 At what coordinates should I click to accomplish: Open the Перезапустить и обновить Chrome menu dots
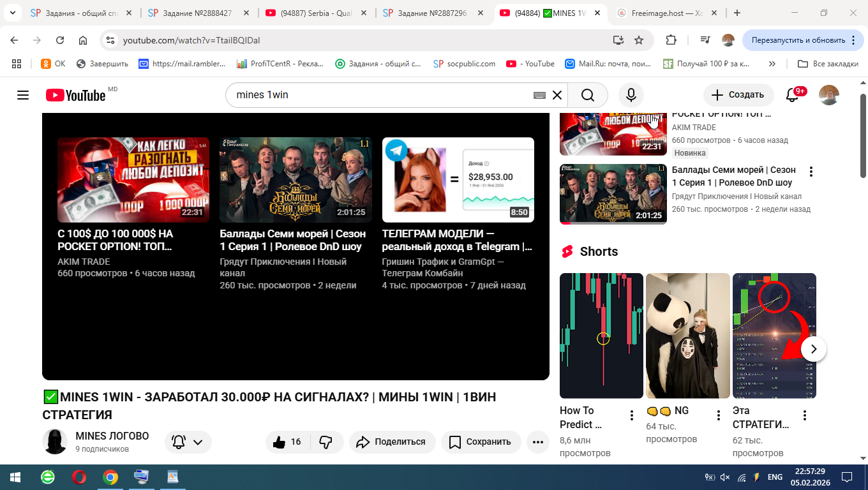tap(853, 40)
